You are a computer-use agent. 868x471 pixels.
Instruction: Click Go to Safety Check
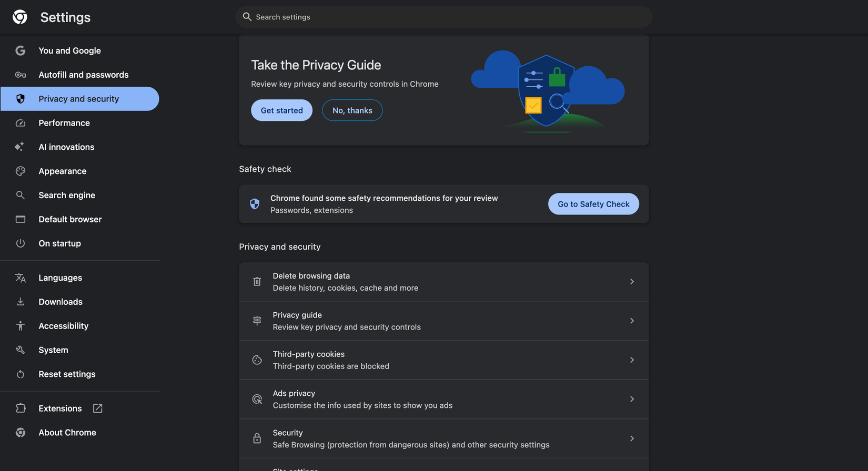tap(593, 203)
